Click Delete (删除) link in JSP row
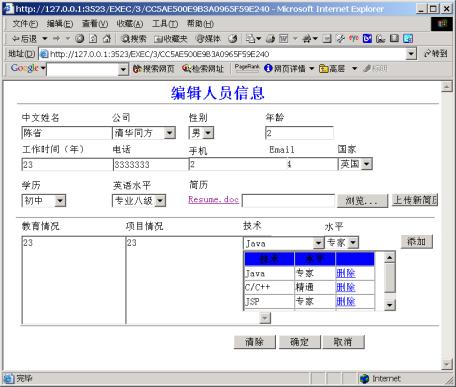This screenshot has height=387, width=456. click(x=346, y=302)
